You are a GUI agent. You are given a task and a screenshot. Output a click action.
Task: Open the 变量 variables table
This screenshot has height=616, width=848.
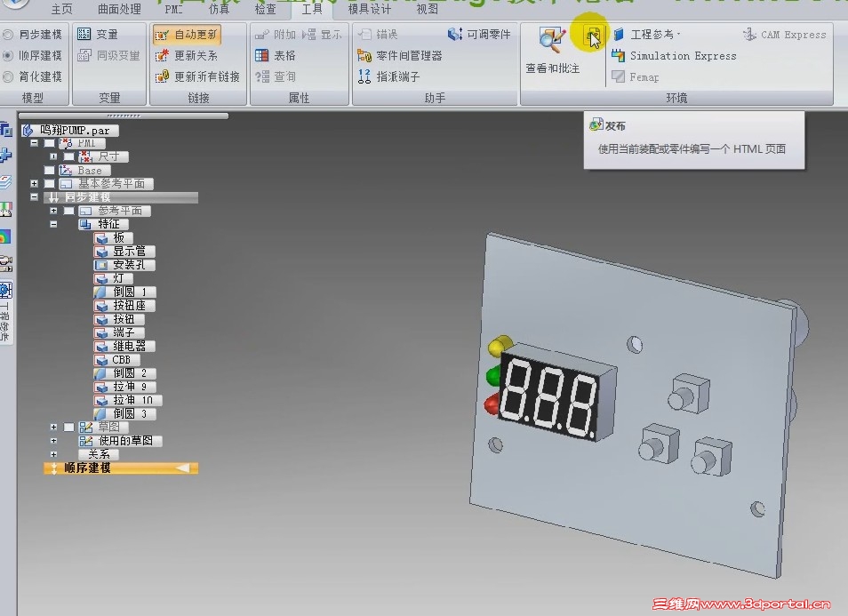[98, 34]
